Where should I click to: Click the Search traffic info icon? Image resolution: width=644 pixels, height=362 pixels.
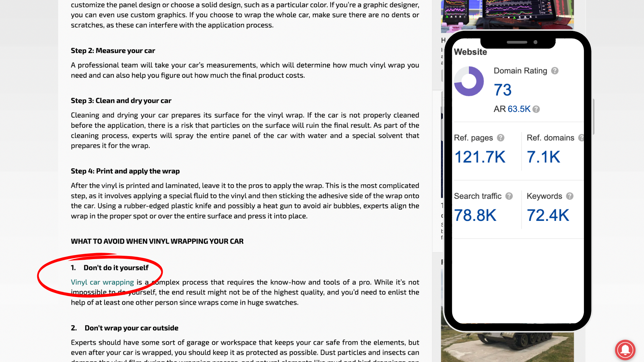(508, 196)
